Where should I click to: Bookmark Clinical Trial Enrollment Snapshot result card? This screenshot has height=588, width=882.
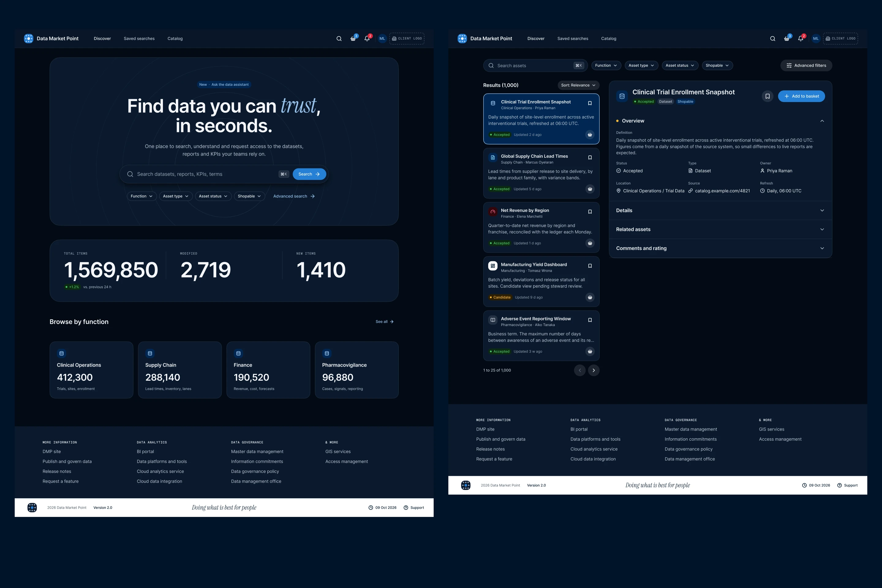point(590,103)
